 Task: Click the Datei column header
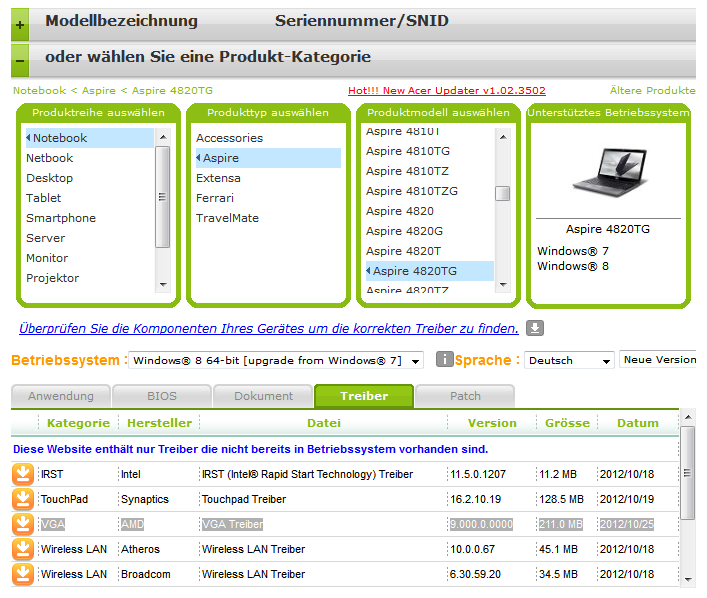click(x=324, y=423)
